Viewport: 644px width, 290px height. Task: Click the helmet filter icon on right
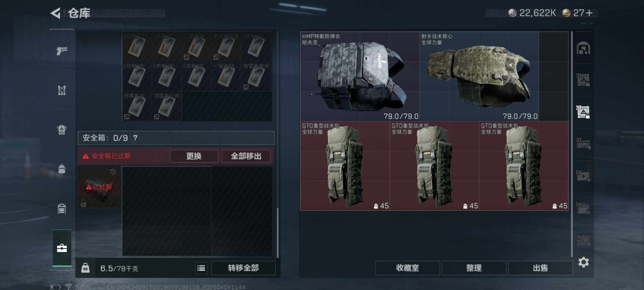tap(583, 48)
